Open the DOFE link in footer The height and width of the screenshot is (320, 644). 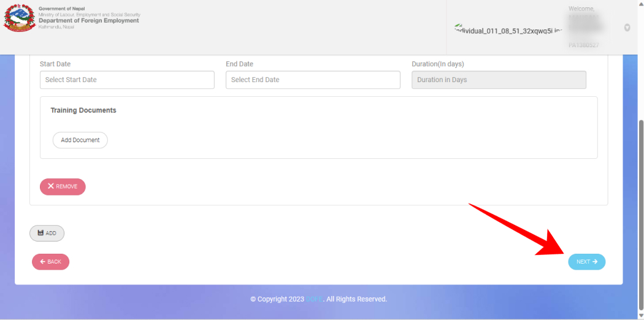point(315,299)
